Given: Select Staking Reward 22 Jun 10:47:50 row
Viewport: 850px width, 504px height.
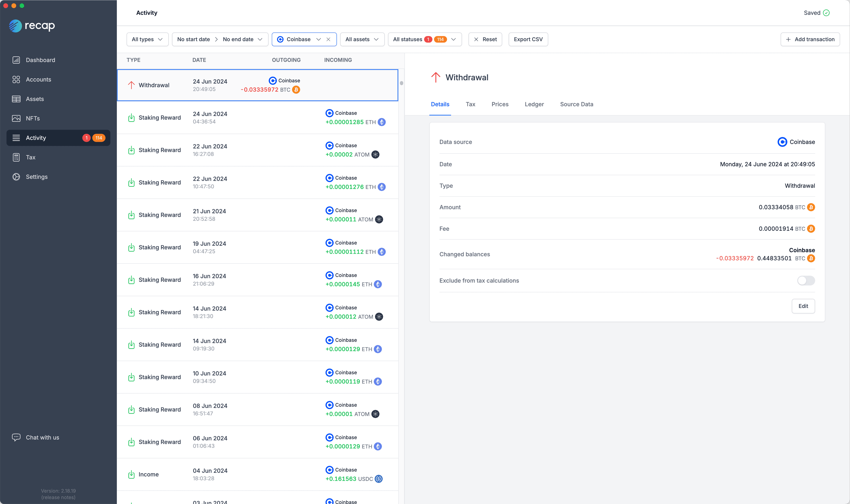Looking at the screenshot, I should [257, 182].
